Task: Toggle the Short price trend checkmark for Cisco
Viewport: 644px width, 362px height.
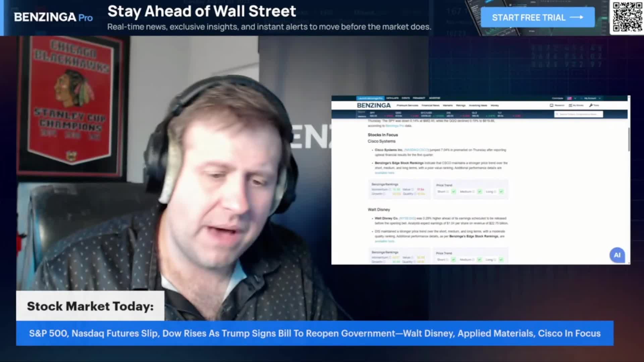Action: (454, 192)
